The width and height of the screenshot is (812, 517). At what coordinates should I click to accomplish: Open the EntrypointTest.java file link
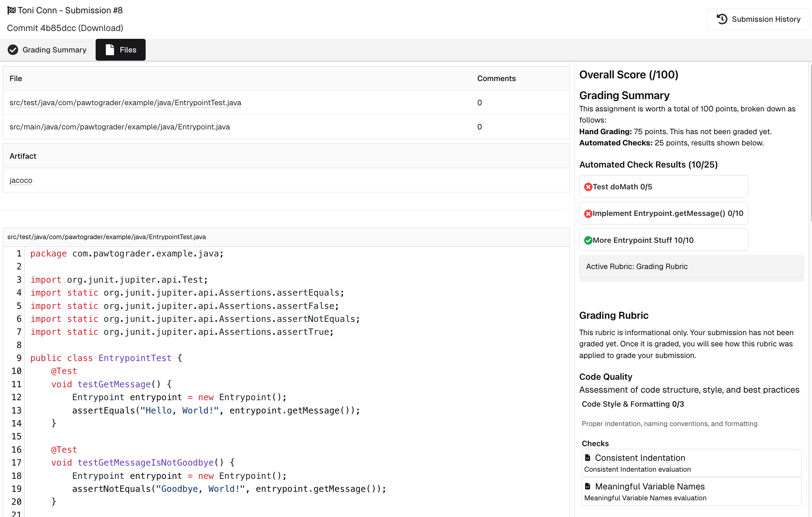pyautogui.click(x=125, y=103)
